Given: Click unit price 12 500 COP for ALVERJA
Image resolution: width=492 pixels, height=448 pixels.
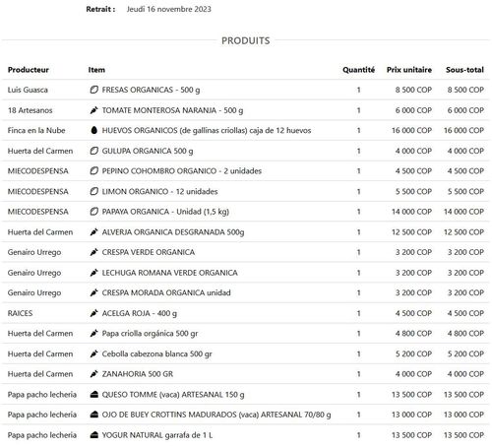Looking at the screenshot, I should coord(411,232).
